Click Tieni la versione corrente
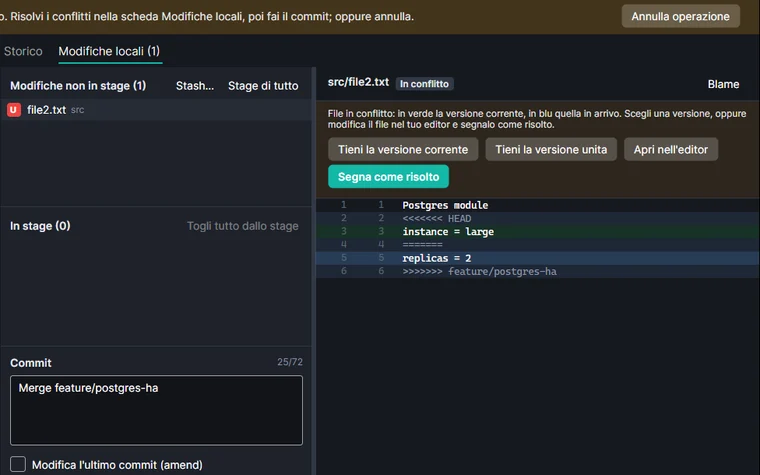760x475 pixels. [x=403, y=149]
